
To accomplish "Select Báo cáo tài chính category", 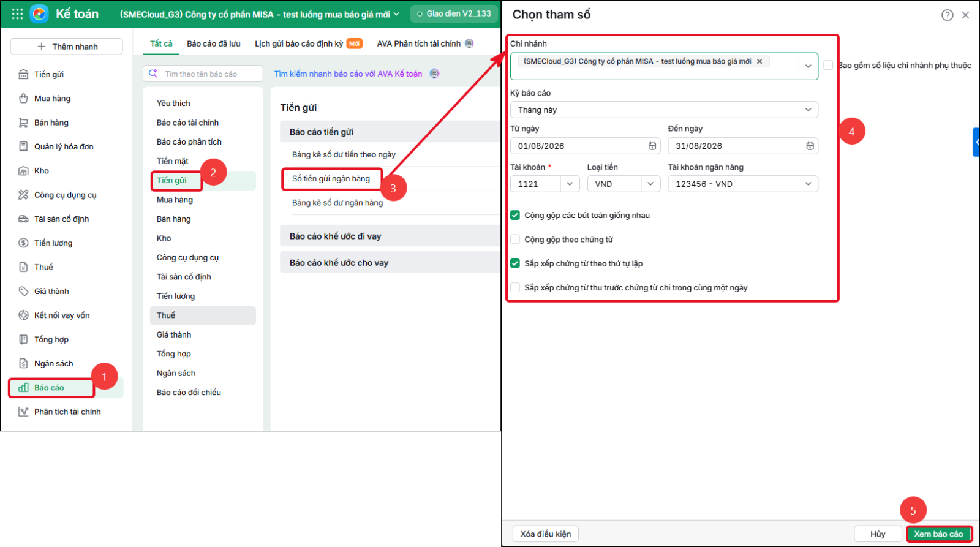I will pos(187,123).
